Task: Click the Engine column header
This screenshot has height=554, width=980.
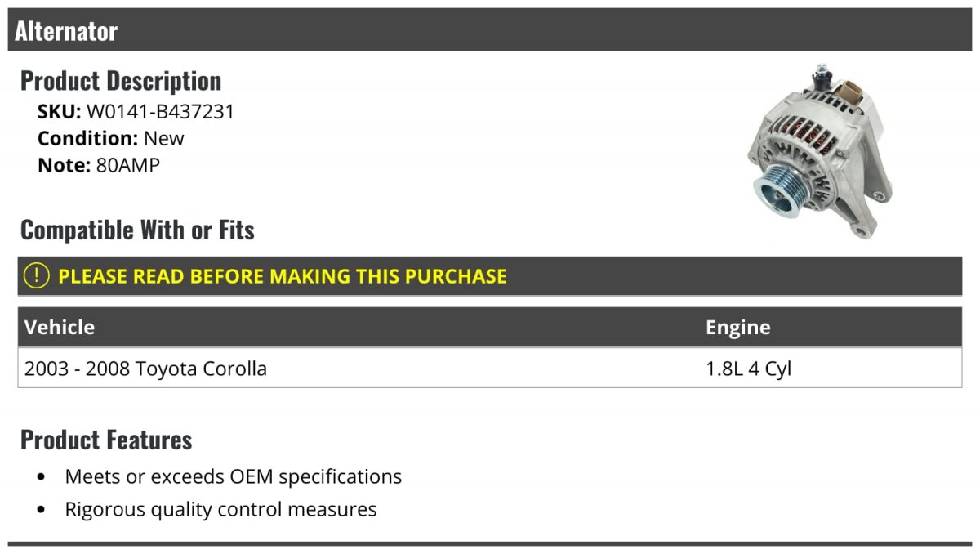Action: [738, 328]
